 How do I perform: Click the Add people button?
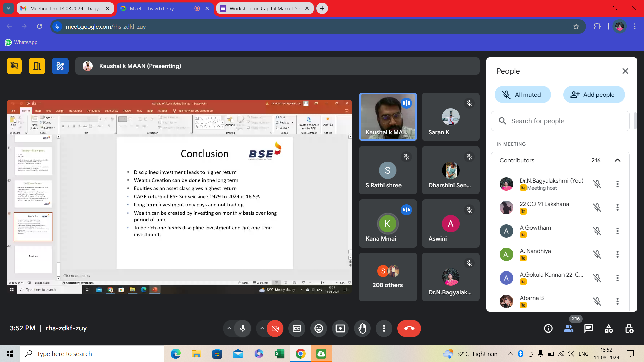point(594,95)
